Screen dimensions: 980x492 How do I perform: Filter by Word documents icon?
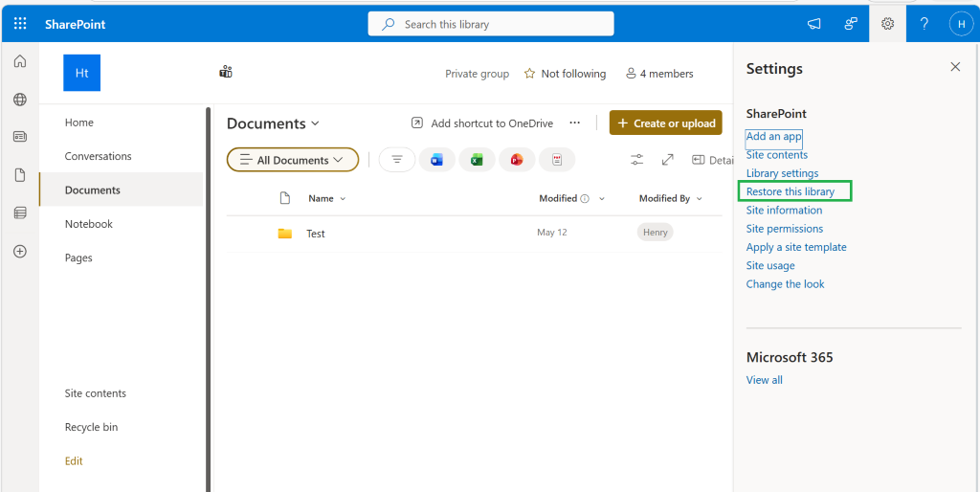pyautogui.click(x=436, y=160)
